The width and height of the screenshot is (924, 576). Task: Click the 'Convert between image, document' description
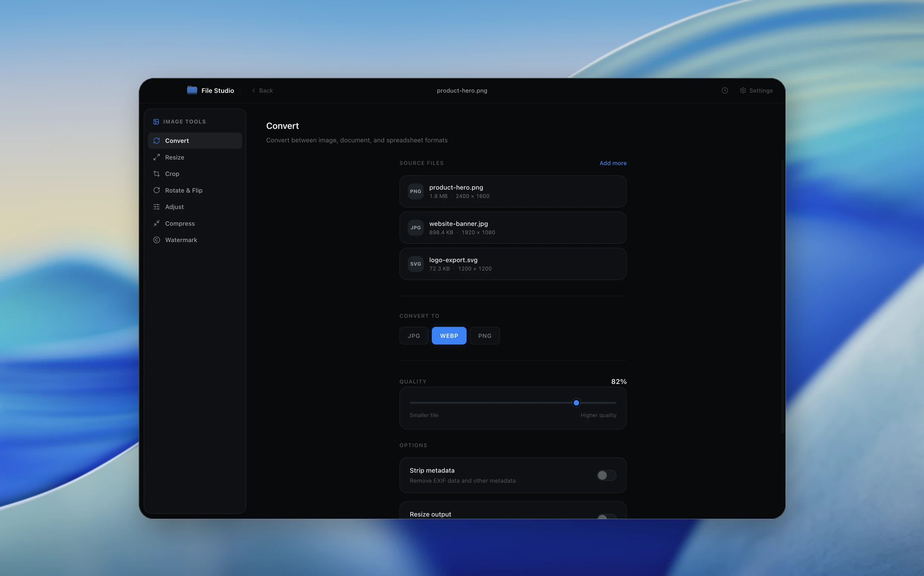(356, 140)
